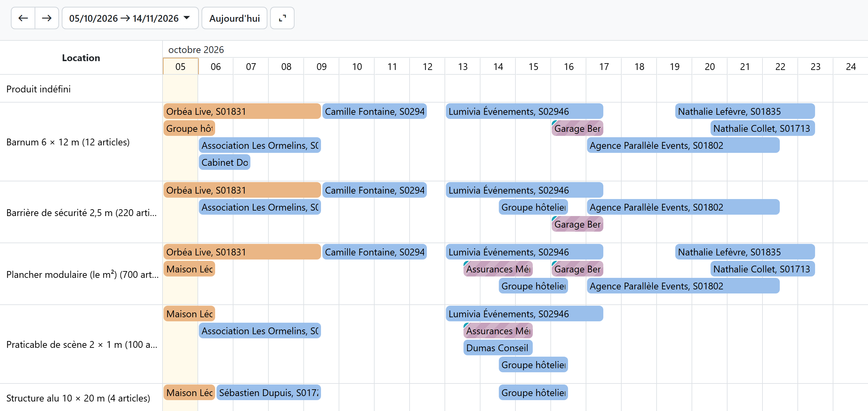The image size is (868, 411).
Task: Select Plancher modulaire row label
Action: pos(82,274)
